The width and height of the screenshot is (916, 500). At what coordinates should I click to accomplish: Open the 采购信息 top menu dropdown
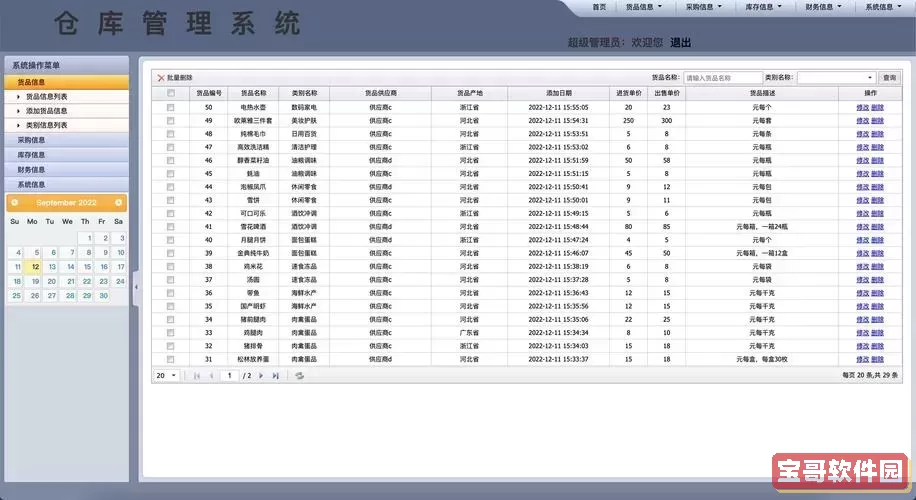point(704,7)
